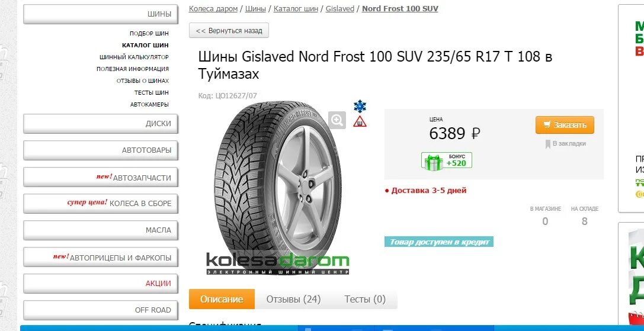This screenshot has height=331, width=644.
Task: Open Шинный калькулятор in sidebar
Action: click(x=134, y=57)
